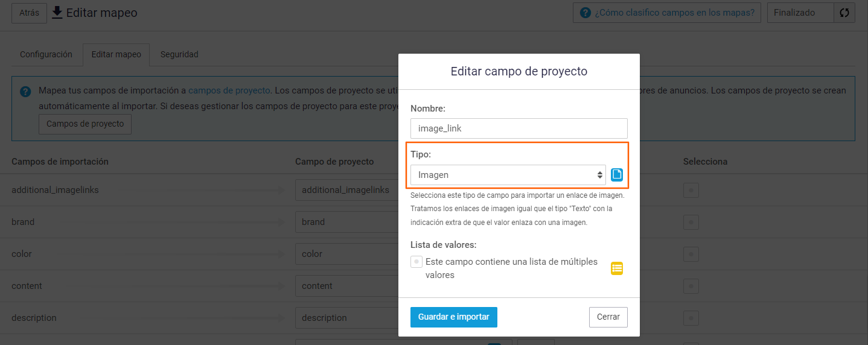Viewport: 868px width, 345px height.
Task: Click Cerrar to close the dialog
Action: [x=608, y=317]
